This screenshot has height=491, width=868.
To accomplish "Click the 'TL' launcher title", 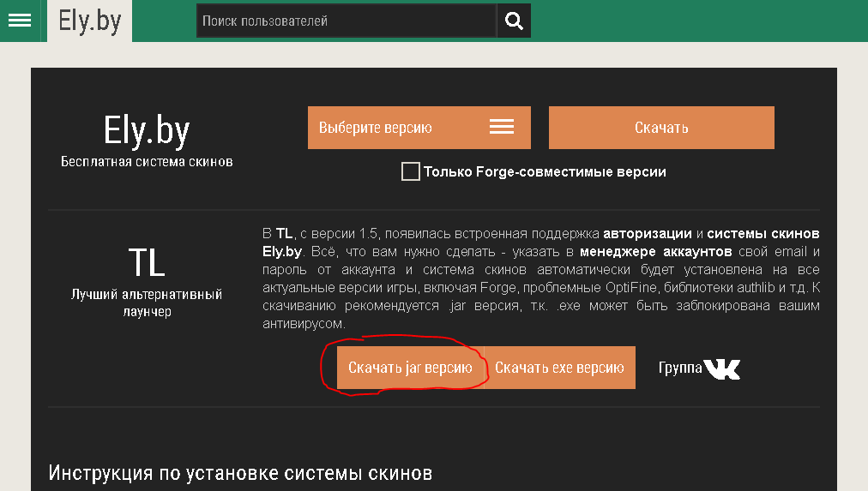I will [x=147, y=263].
